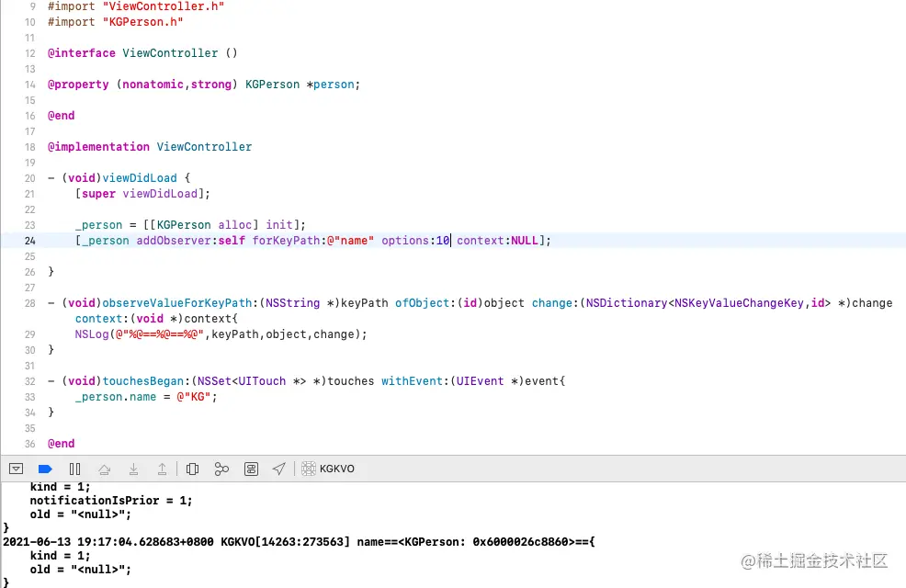This screenshot has width=906, height=588.
Task: Set a breakpoint at line number 33
Action: (x=30, y=396)
